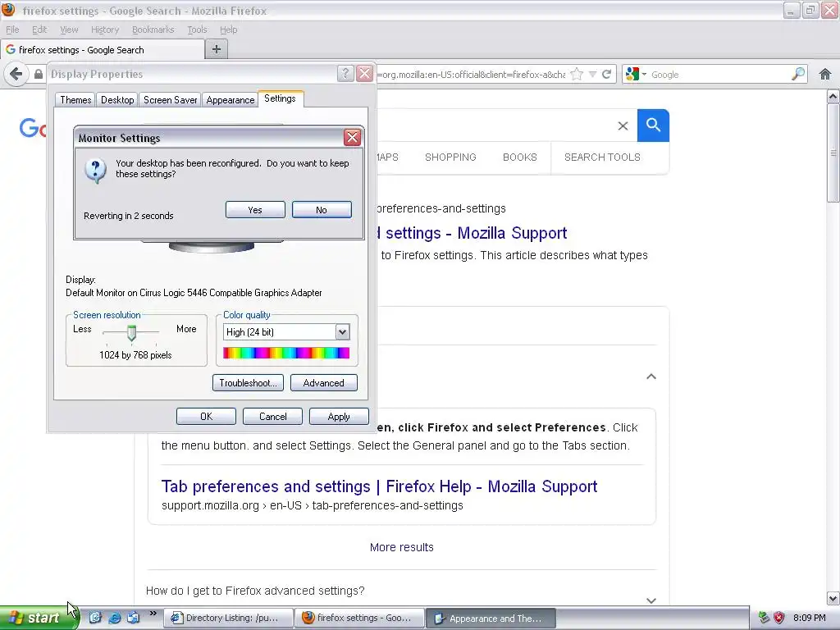
Task: Click the Firefox Google search field
Action: coord(718,75)
